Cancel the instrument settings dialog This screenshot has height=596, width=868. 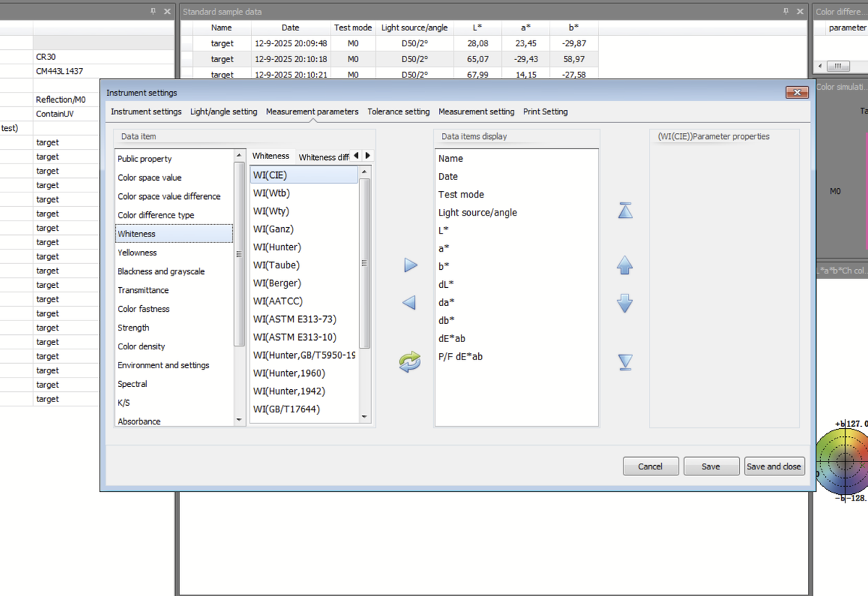click(x=650, y=467)
